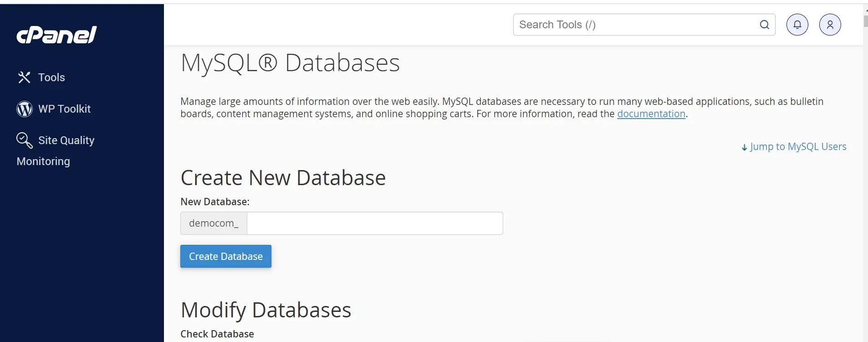The image size is (868, 342).
Task: Click the cPanel logo
Action: pos(56,35)
